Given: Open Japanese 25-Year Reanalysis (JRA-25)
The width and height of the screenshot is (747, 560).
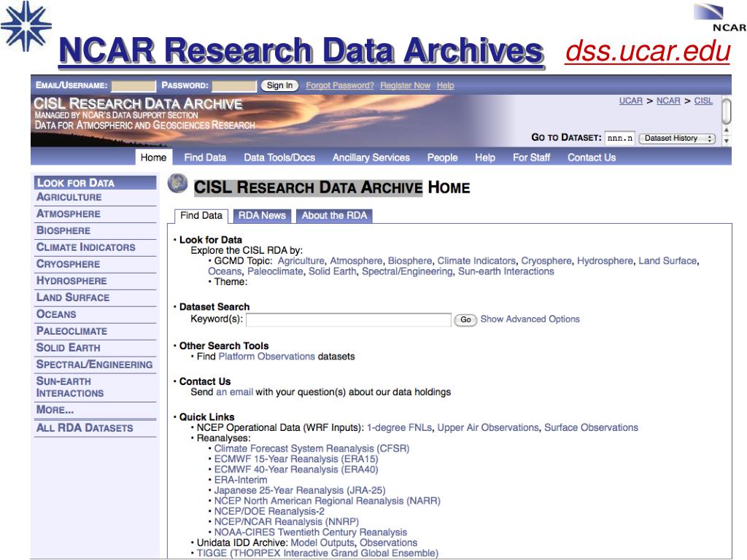Looking at the screenshot, I should coord(300,491).
